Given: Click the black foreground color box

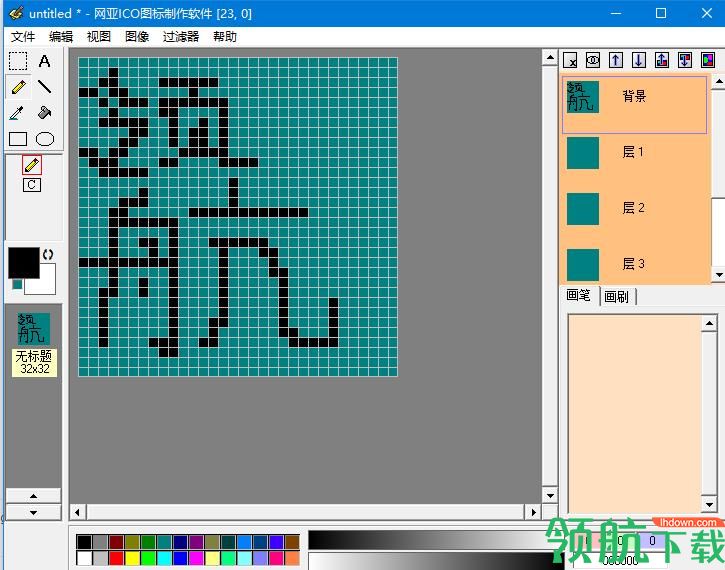Looking at the screenshot, I should (x=24, y=262).
